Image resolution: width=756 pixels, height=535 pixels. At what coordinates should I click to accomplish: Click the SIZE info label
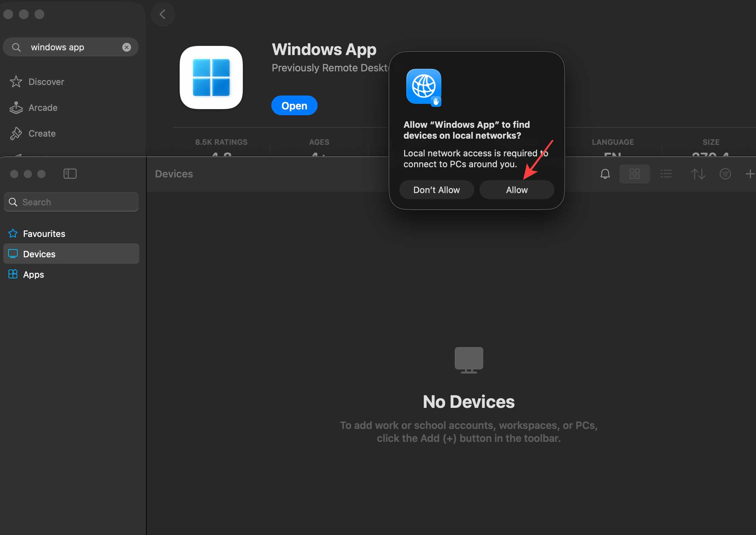(711, 142)
